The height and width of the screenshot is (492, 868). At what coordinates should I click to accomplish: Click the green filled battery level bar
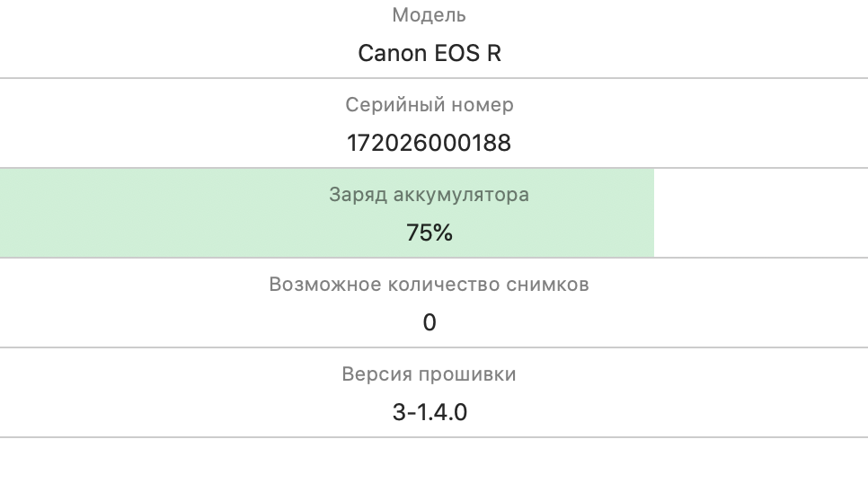click(x=326, y=213)
